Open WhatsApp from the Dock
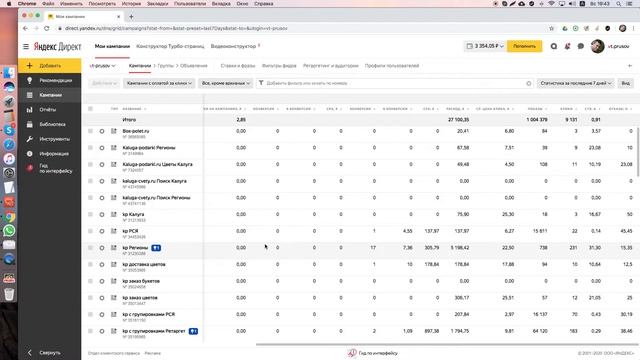 [x=9, y=231]
